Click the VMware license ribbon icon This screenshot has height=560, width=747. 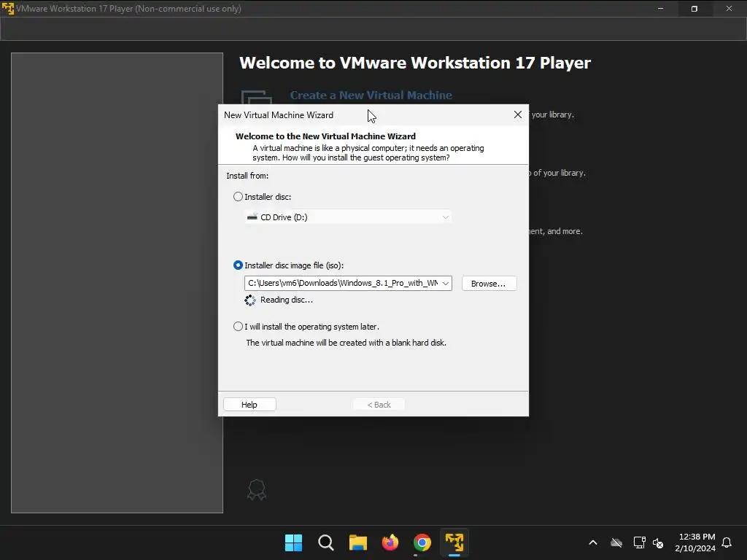pyautogui.click(x=256, y=489)
